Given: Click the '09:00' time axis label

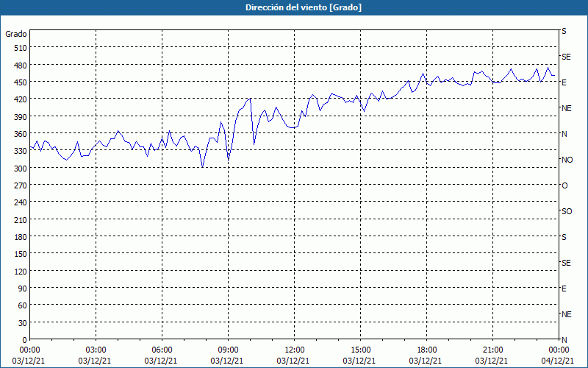Looking at the screenshot, I should (x=227, y=350).
